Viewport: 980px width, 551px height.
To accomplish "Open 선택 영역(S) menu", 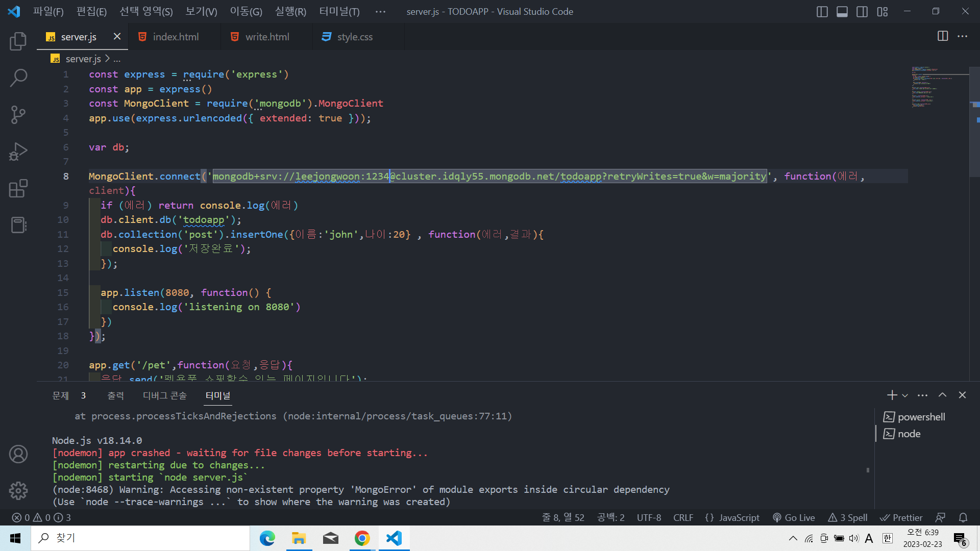I will pos(146,11).
